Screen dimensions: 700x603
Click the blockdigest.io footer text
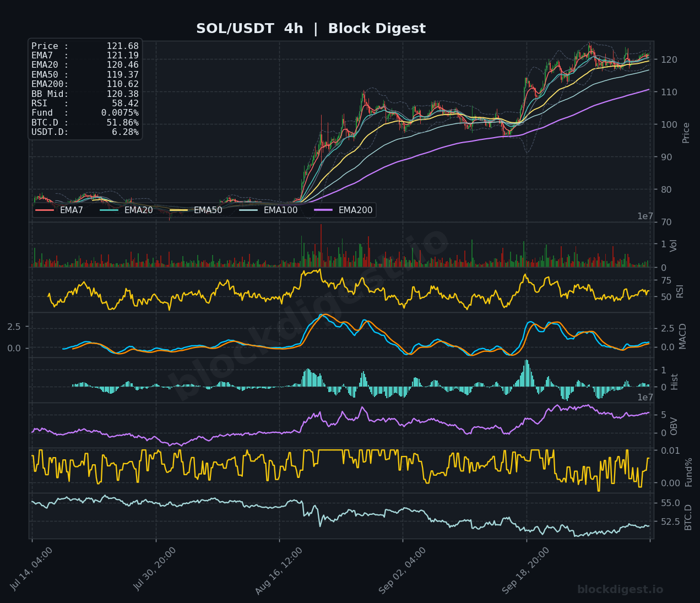620,590
